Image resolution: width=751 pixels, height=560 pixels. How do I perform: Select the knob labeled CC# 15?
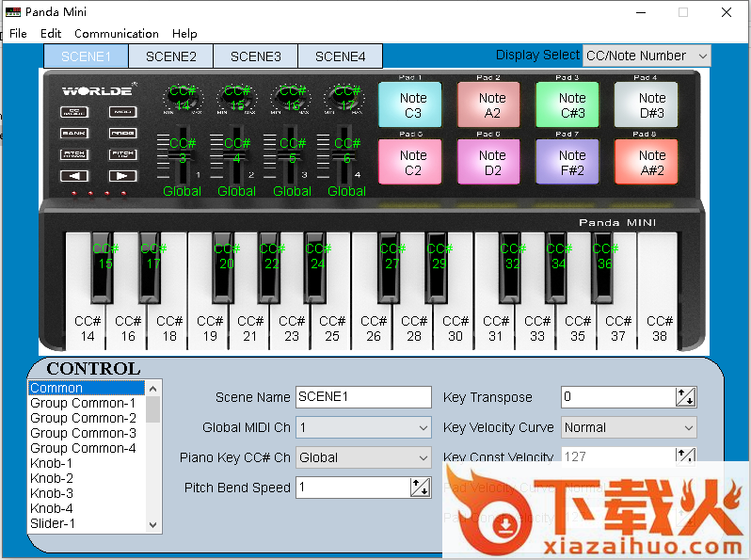click(237, 98)
